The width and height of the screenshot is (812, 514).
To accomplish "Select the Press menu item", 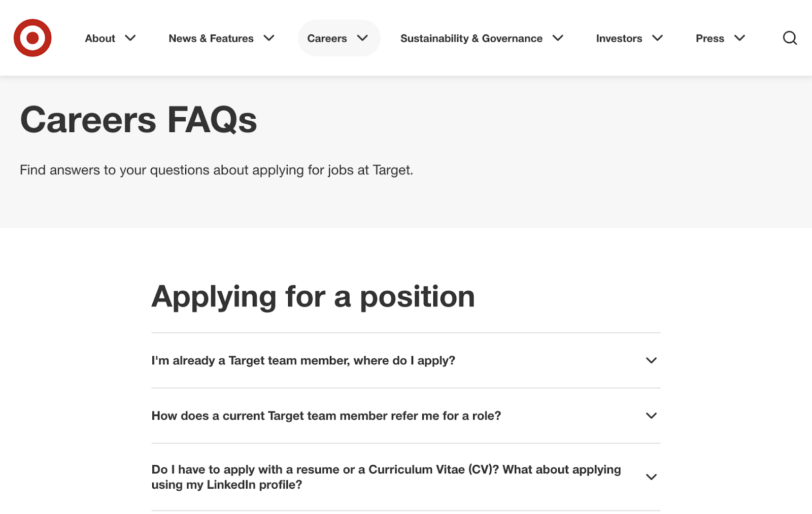I will (709, 38).
